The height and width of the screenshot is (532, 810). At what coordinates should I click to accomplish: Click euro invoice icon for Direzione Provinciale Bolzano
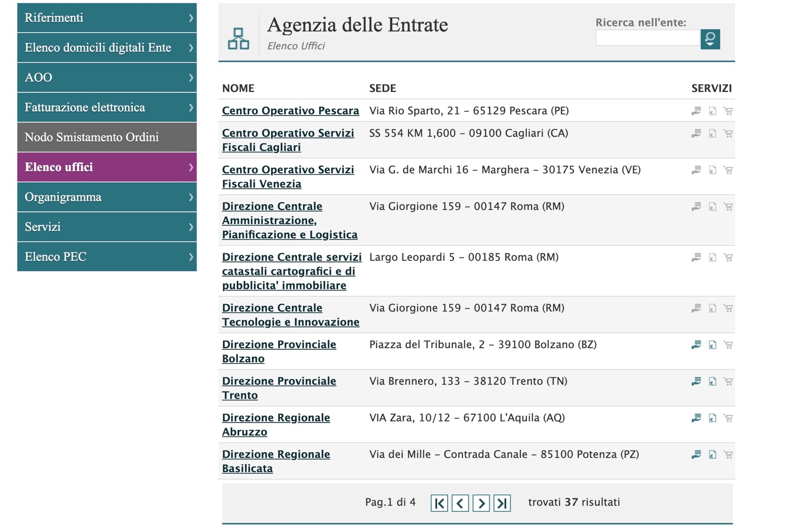(712, 345)
